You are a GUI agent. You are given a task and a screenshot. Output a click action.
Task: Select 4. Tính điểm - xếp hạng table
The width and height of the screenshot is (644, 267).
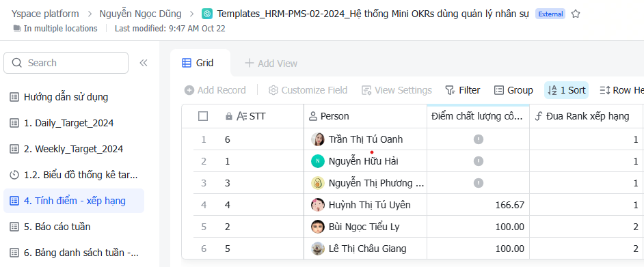[74, 201]
